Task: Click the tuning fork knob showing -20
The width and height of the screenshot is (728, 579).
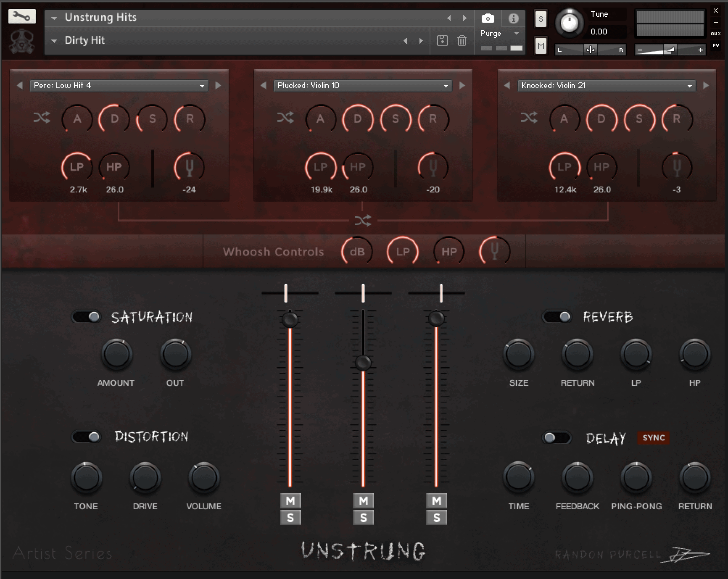Action: pyautogui.click(x=433, y=167)
